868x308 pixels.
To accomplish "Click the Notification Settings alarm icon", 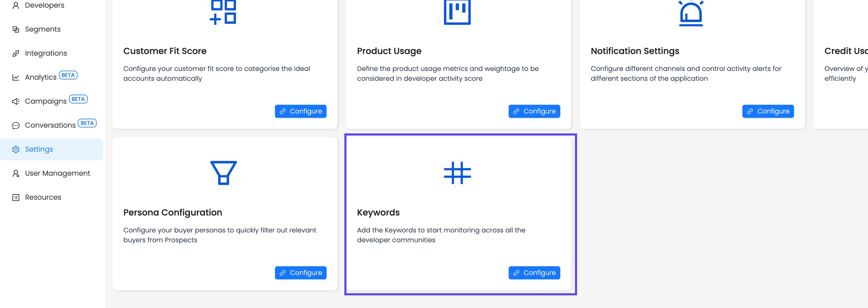I will click(691, 13).
